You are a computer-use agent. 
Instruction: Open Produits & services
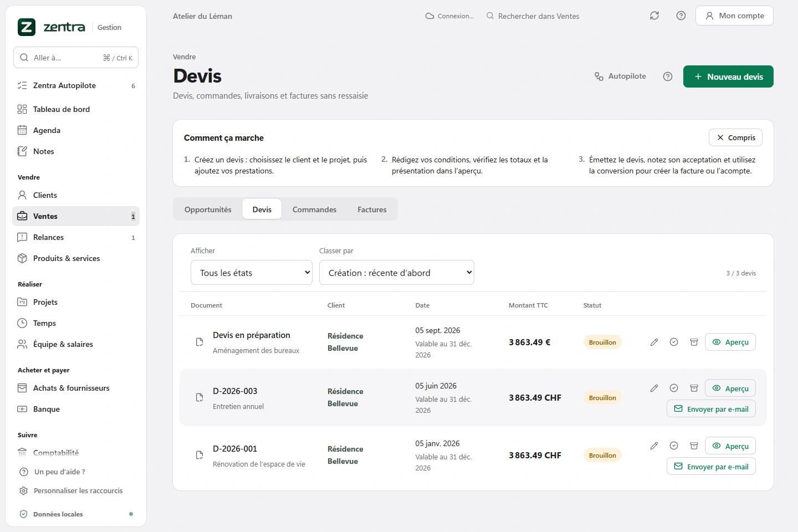(x=76, y=258)
